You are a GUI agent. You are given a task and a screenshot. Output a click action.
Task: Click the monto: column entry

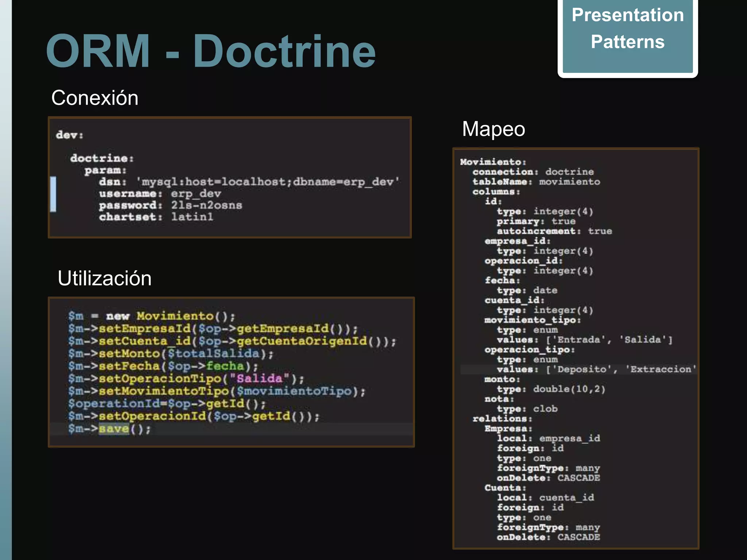[x=502, y=379]
